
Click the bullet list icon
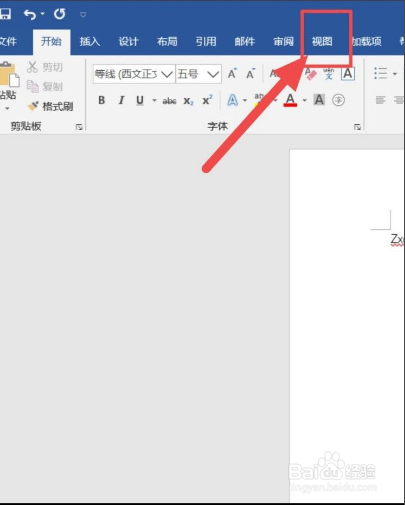pyautogui.click(x=381, y=73)
